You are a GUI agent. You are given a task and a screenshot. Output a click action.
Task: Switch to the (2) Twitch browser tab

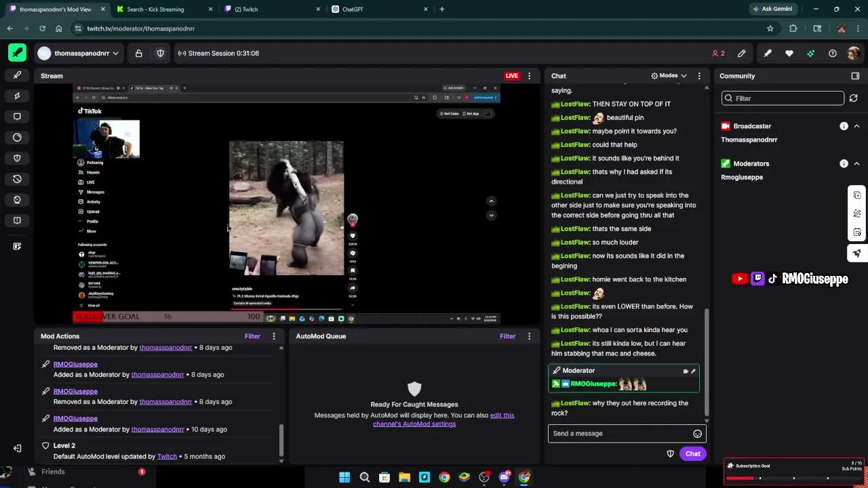271,9
